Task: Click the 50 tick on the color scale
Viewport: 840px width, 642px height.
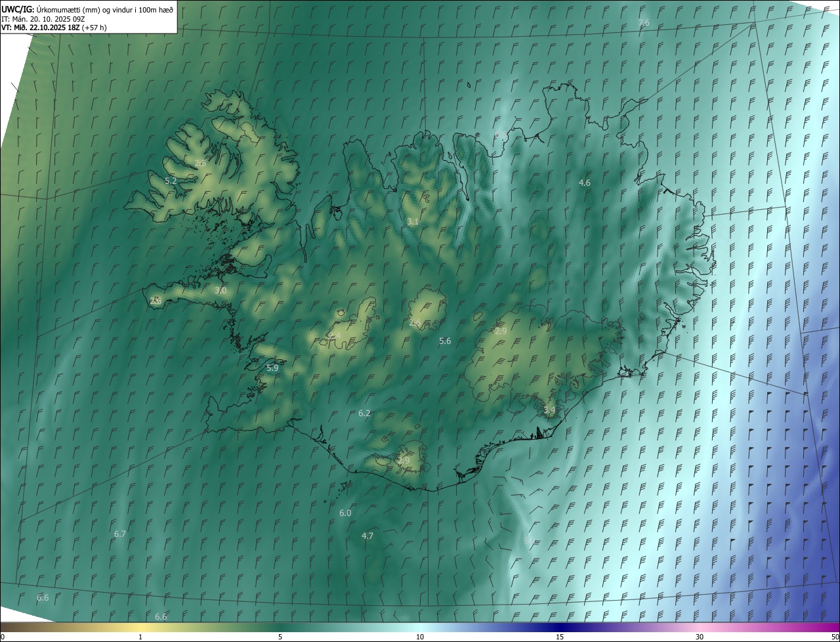Action: (x=835, y=637)
